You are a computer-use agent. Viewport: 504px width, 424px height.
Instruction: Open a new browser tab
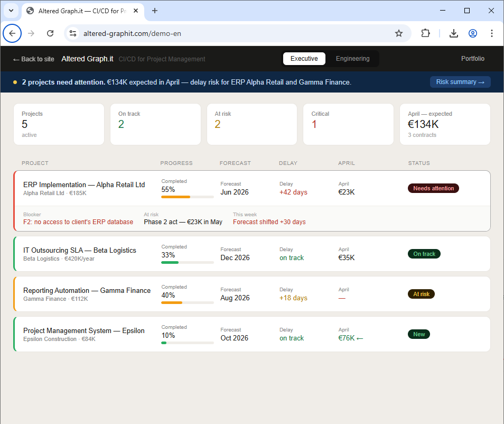[155, 11]
